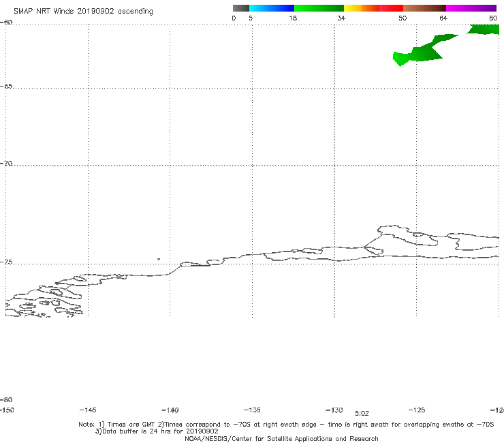
Task: Click the longitude label '-130'
Action: click(x=334, y=410)
